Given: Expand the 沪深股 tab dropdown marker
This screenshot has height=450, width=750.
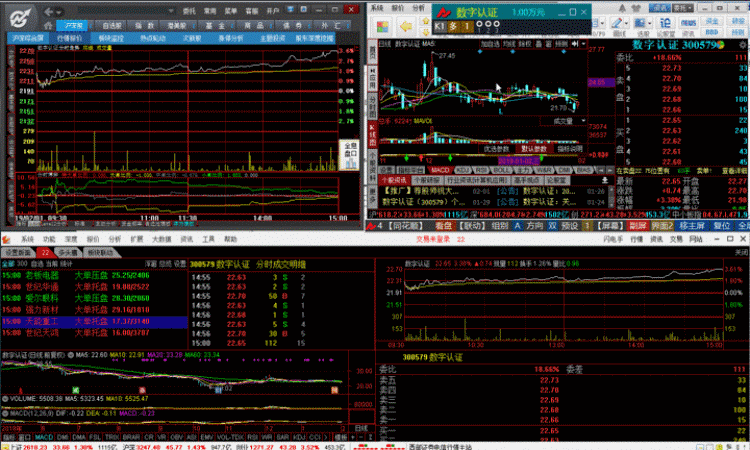Looking at the screenshot, I should coord(92,26).
